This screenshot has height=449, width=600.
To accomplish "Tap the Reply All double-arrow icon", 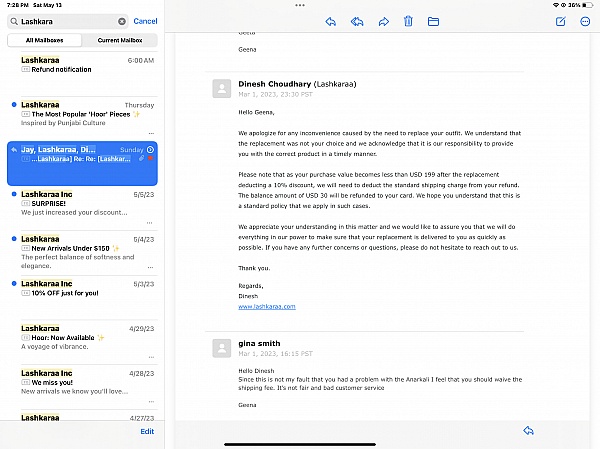I will pyautogui.click(x=357, y=21).
